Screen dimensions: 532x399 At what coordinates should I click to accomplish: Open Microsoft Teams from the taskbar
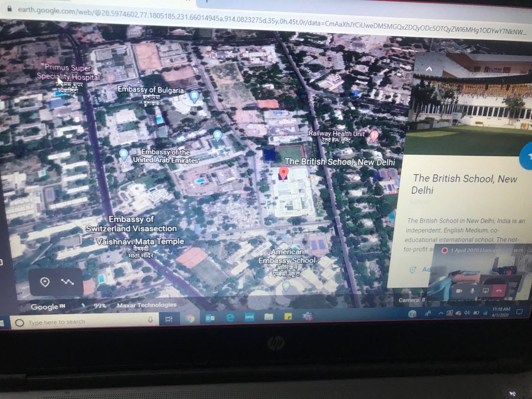click(x=307, y=316)
